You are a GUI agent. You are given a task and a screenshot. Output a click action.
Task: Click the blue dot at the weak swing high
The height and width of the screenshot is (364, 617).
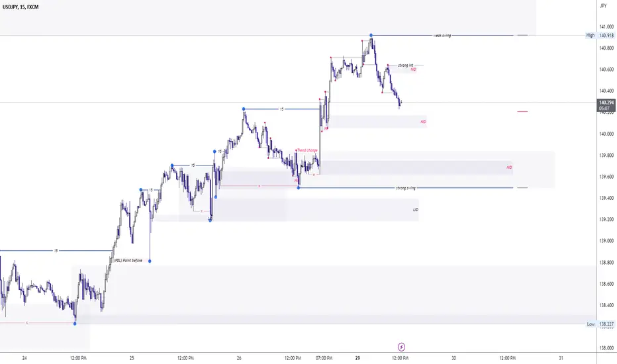371,35
